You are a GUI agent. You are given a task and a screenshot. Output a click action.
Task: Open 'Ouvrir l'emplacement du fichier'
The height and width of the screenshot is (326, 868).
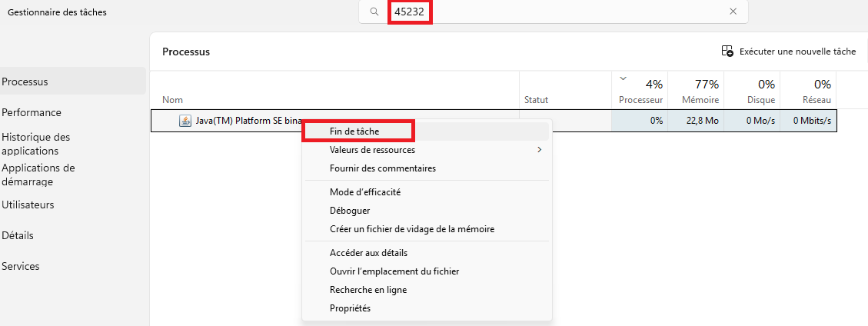pyautogui.click(x=394, y=271)
